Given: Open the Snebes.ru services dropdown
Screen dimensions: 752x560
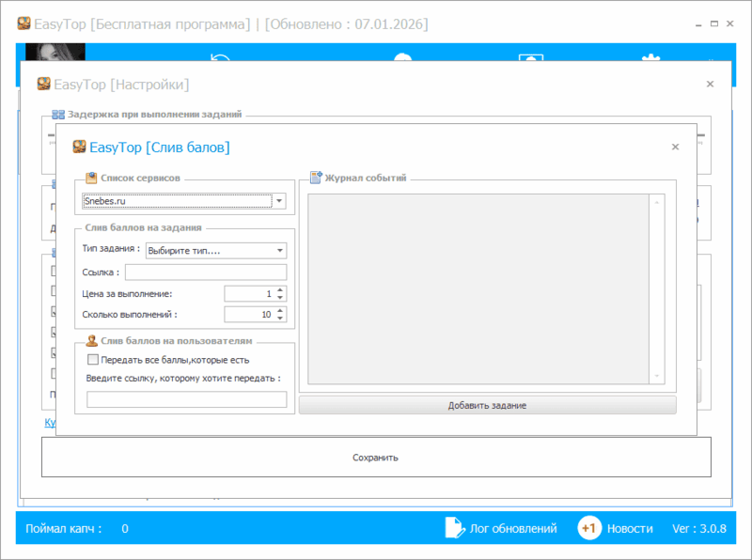Looking at the screenshot, I should tap(279, 201).
